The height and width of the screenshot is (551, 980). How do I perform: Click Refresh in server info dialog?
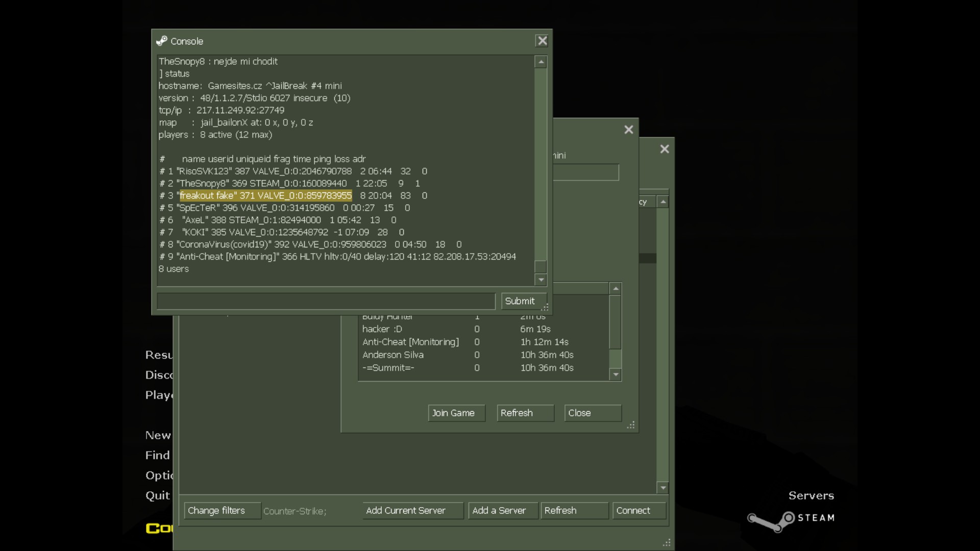pos(525,413)
